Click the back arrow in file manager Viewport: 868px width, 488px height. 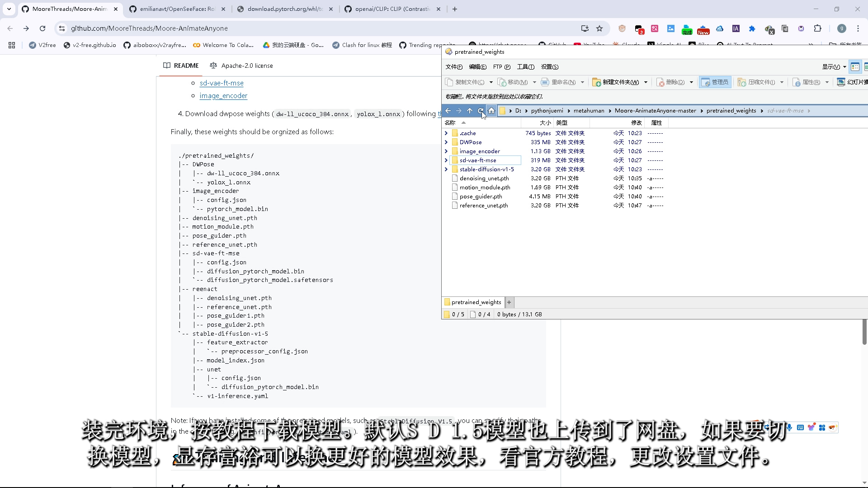[448, 111]
